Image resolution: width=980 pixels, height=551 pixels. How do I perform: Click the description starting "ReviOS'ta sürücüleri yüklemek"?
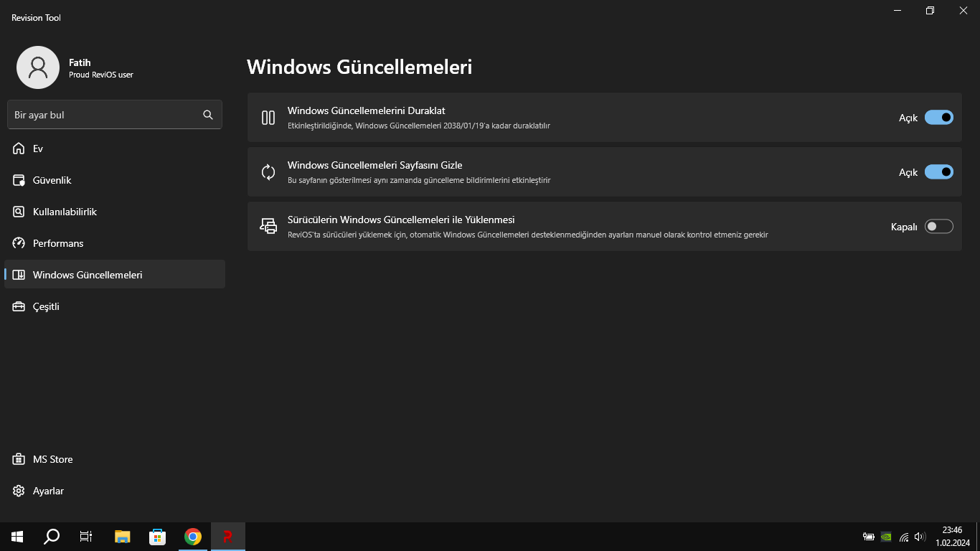click(528, 235)
